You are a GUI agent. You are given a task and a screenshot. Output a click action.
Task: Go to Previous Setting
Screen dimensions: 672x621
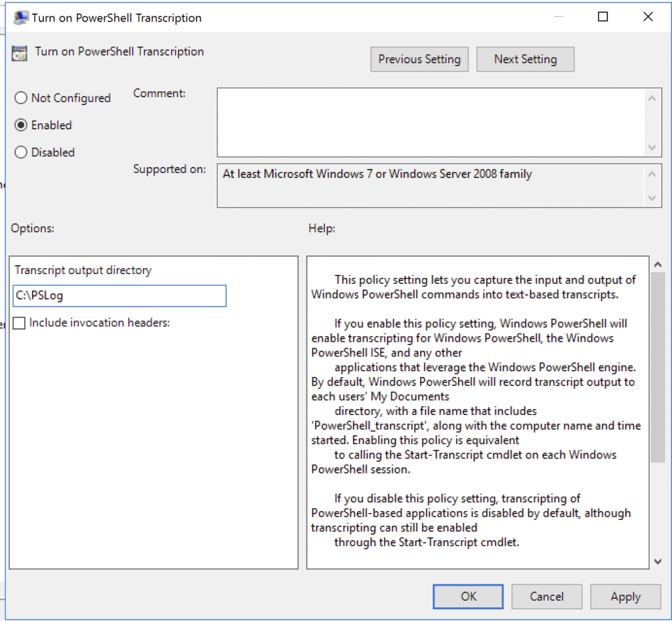point(419,59)
